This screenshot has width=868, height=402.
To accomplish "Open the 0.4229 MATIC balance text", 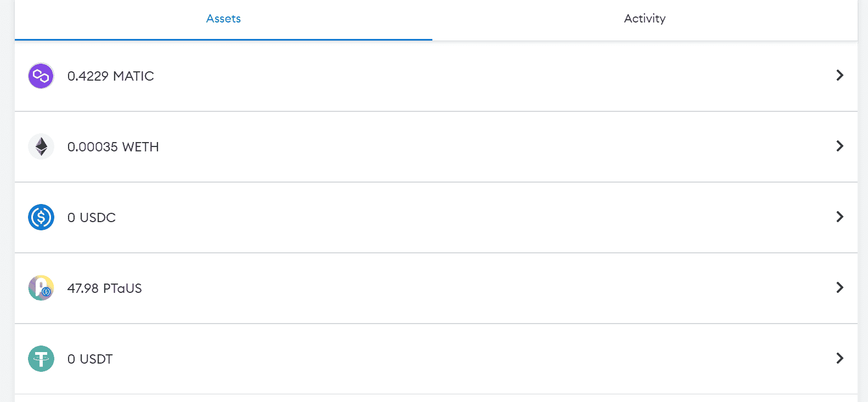I will [110, 76].
